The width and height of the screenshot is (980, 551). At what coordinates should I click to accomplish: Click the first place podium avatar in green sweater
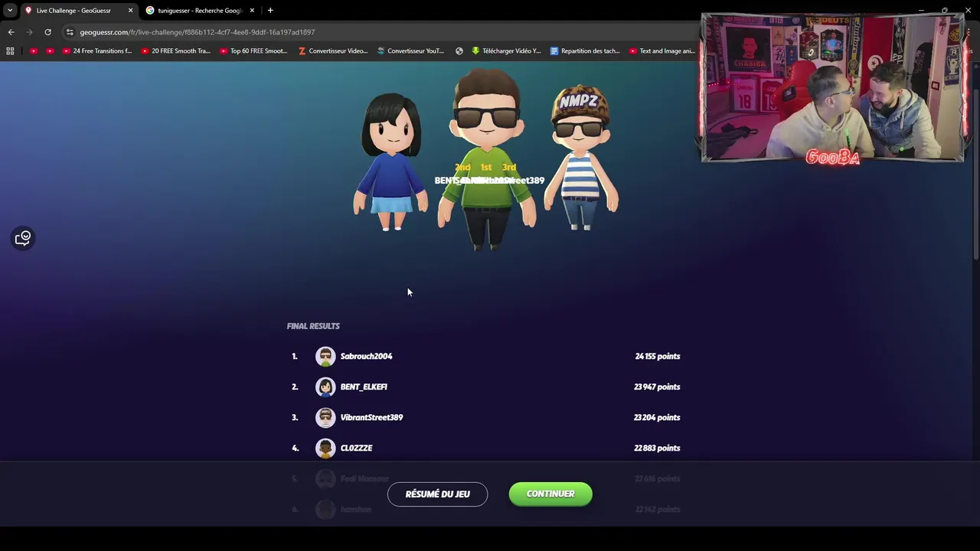pos(487,159)
